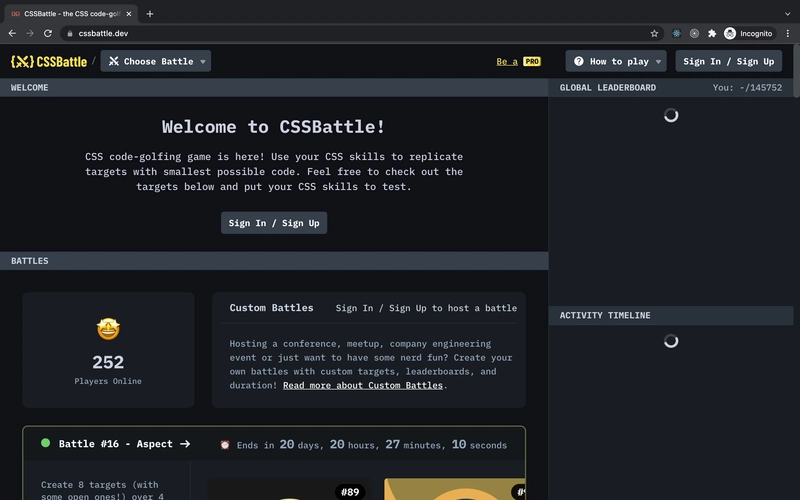This screenshot has height=500, width=800.
Task: Open Read more about Custom Battles link
Action: click(363, 385)
